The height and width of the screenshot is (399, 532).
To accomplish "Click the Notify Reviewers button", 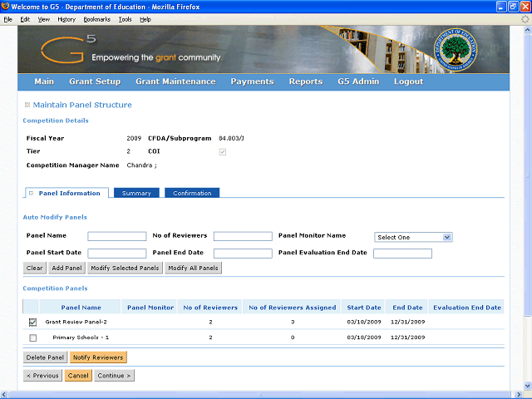I will point(98,357).
